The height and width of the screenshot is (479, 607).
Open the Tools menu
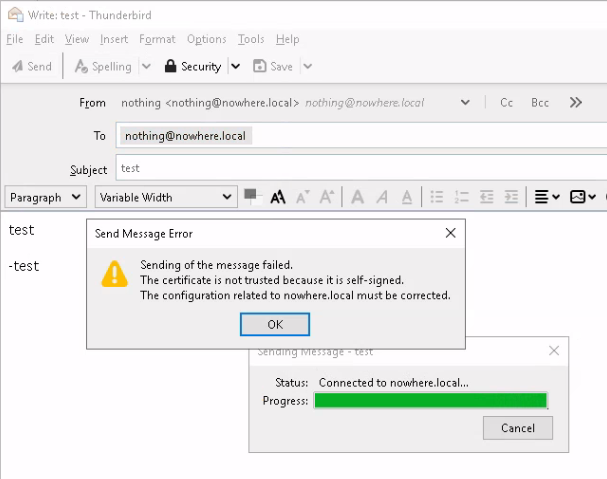pyautogui.click(x=251, y=39)
